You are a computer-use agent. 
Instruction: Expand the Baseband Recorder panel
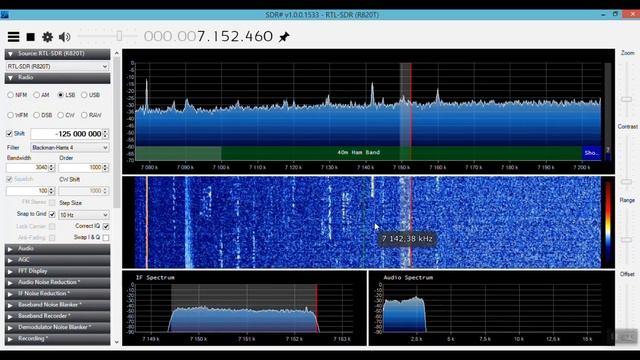[x=58, y=316]
